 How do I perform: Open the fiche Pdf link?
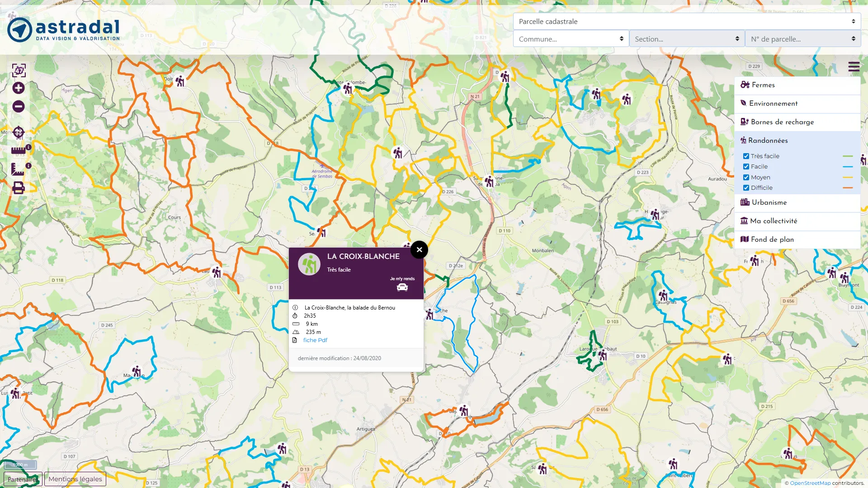[x=315, y=340]
